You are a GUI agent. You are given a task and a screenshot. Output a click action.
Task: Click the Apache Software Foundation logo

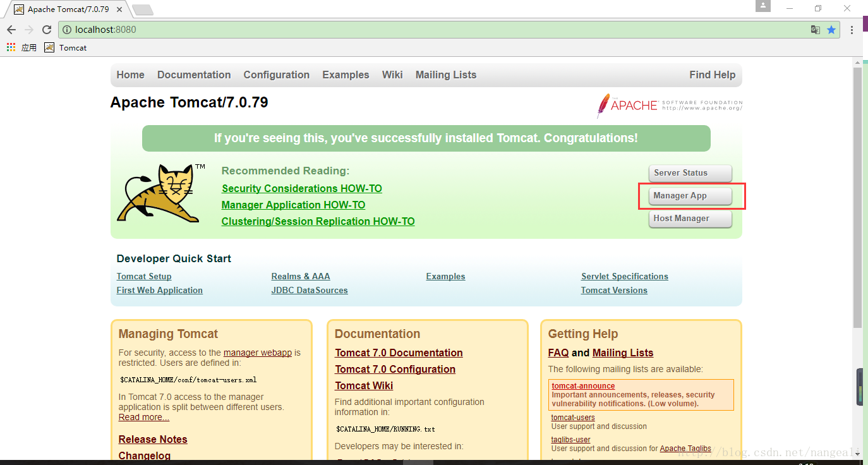[670, 106]
